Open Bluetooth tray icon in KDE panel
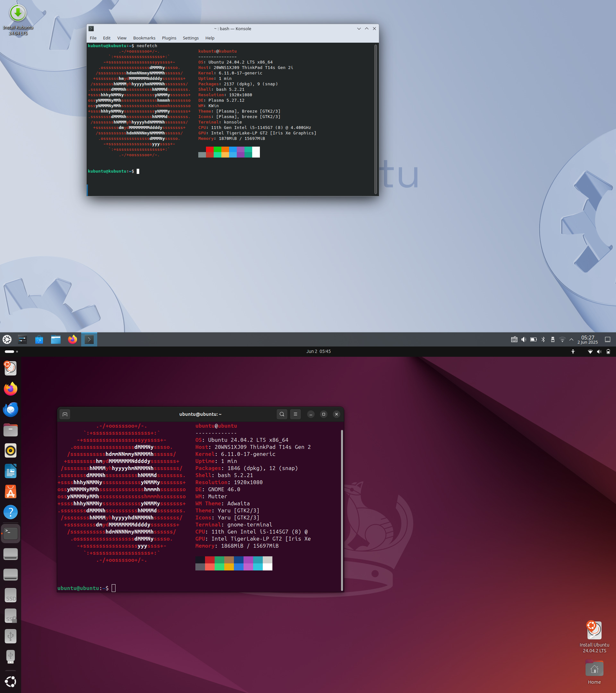This screenshot has width=616, height=693. pos(543,339)
